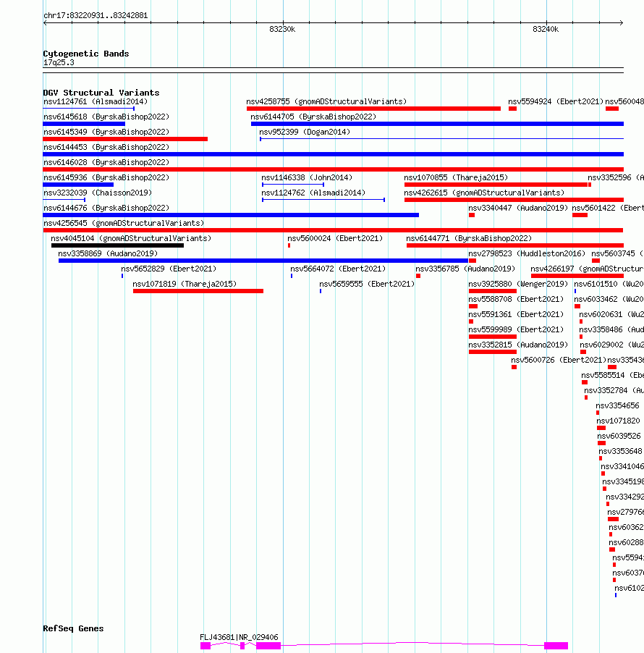The height and width of the screenshot is (653, 644).
Task: Select the nsv6145936 (ByrskaBishop2022) label
Action: pos(106,177)
